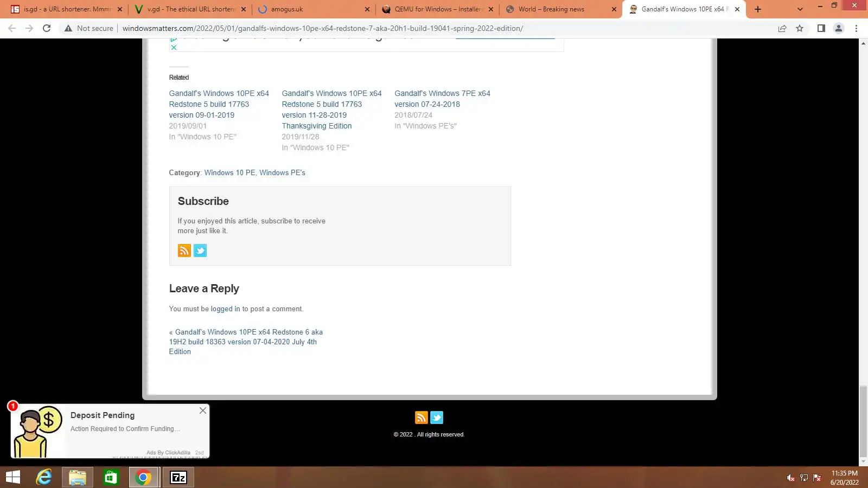
Task: Click the scrollbar up arrow
Action: pos(863,43)
